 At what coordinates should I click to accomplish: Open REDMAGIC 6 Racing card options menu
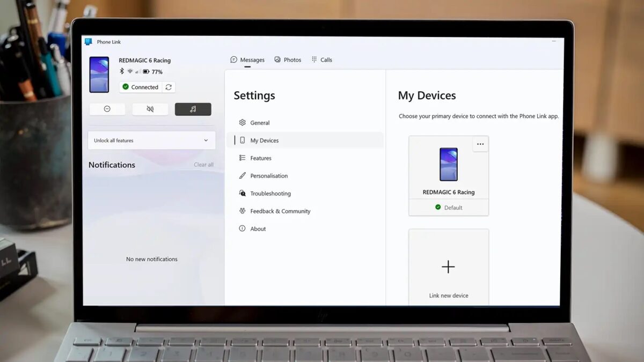480,144
